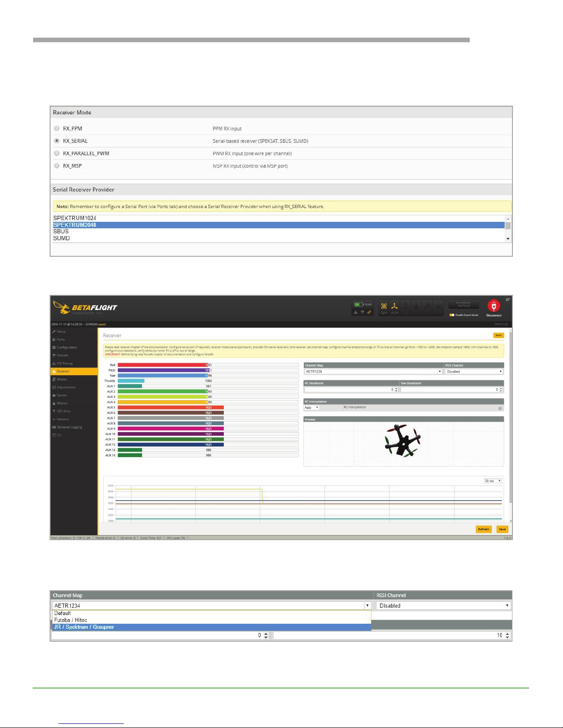
Task: Open the enlarged Channel Map AETR1234 dropdown arrow
Action: tap(367, 605)
